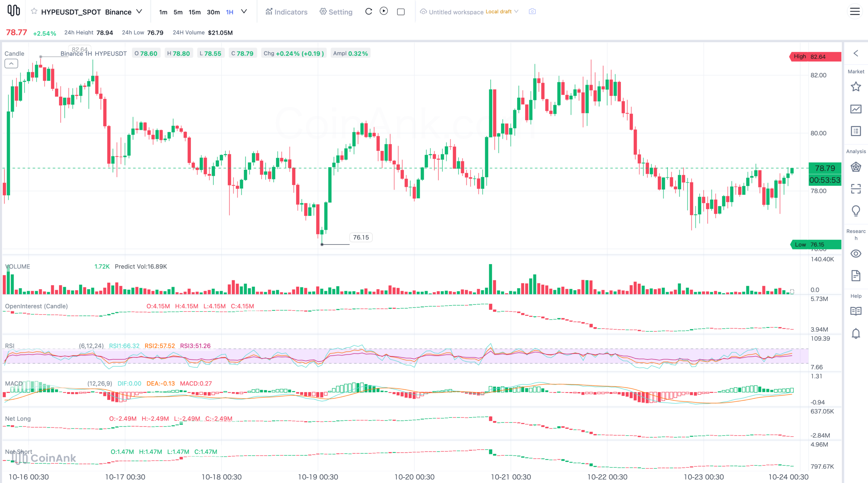
Task: Click the alert bell icon
Action: coord(856,334)
